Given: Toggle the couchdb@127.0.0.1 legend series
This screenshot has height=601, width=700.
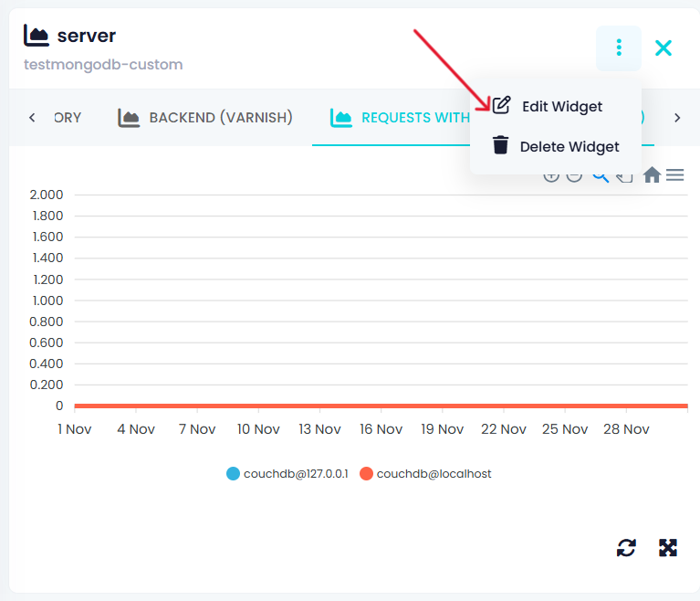Looking at the screenshot, I should (296, 474).
